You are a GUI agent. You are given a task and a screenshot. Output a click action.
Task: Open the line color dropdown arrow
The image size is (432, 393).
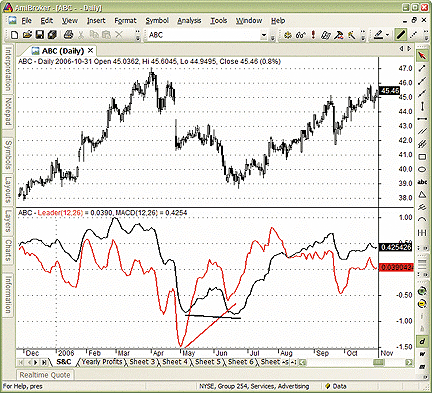tap(387, 35)
